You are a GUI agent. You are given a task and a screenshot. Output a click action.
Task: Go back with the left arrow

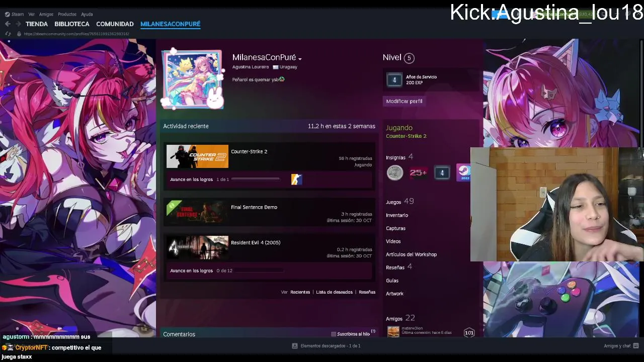click(8, 24)
